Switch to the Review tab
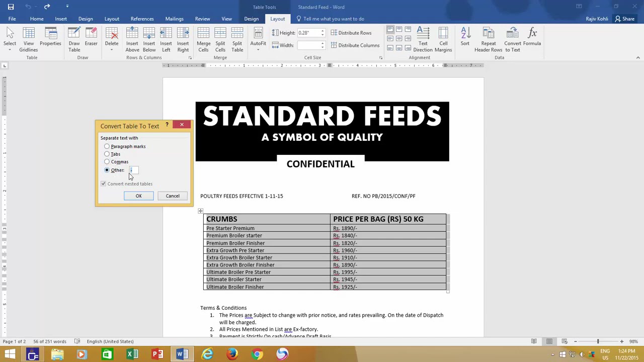 pyautogui.click(x=203, y=19)
